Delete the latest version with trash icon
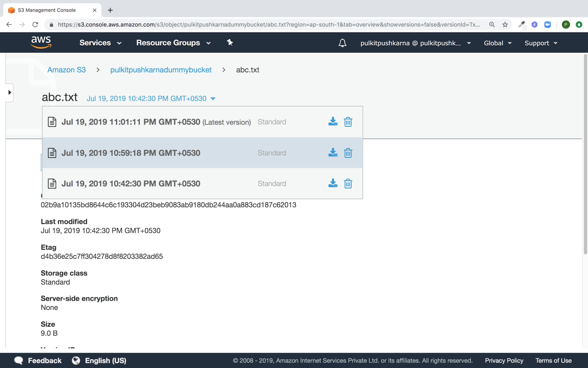Viewport: 588px width, 368px height. point(348,122)
